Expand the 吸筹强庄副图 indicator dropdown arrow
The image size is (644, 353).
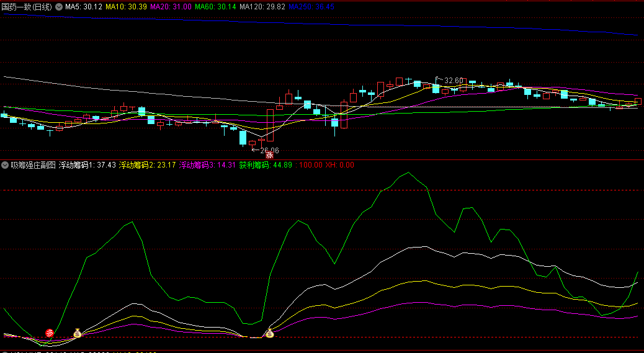5,165
